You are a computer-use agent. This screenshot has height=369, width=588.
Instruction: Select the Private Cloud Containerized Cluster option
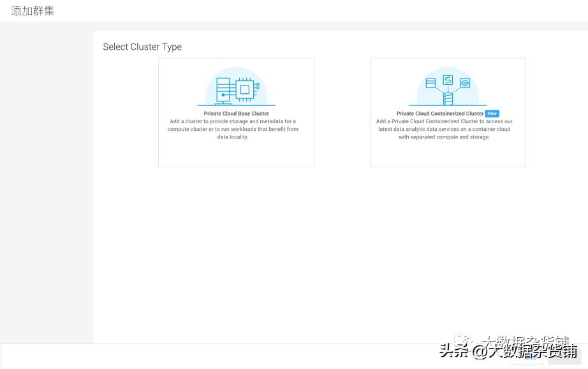click(x=448, y=112)
